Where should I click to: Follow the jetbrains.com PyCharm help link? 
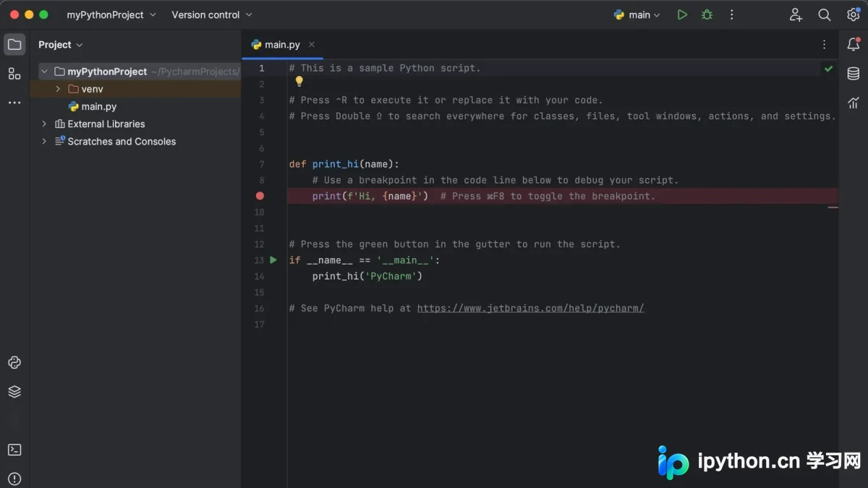530,308
